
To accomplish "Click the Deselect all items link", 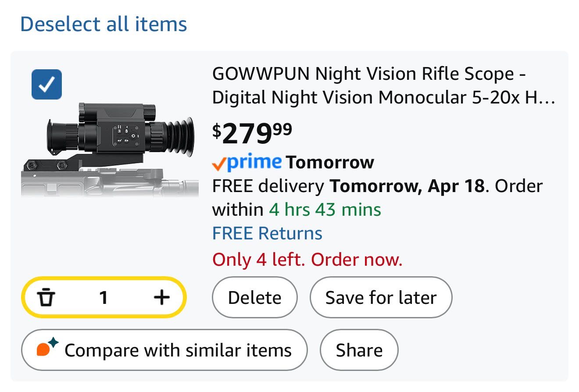I will (x=104, y=24).
